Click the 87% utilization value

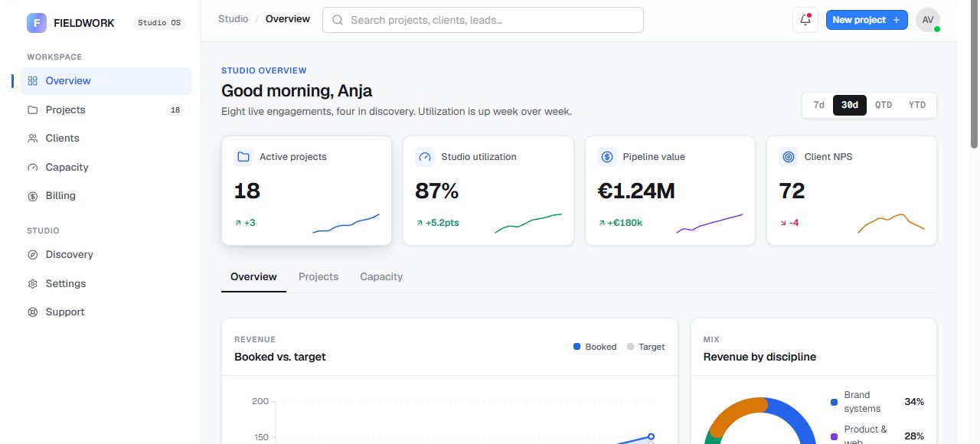coord(436,191)
